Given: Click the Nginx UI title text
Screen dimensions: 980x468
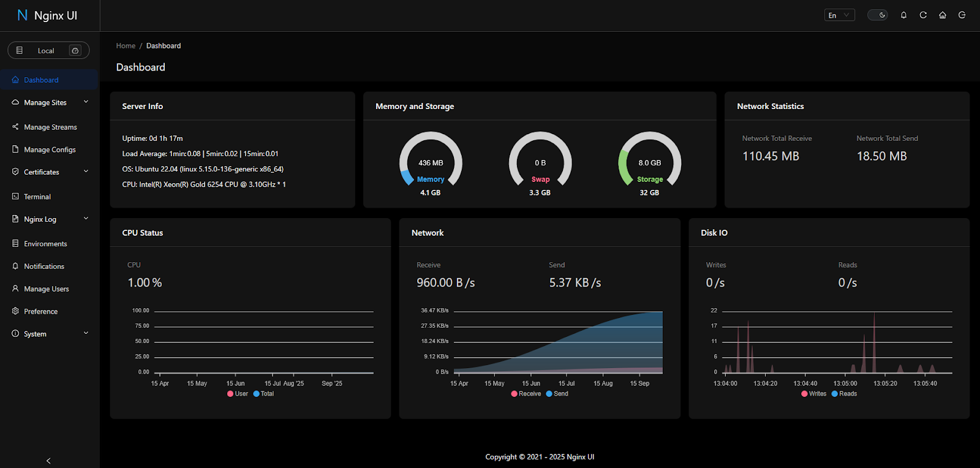Looking at the screenshot, I should (x=56, y=15).
